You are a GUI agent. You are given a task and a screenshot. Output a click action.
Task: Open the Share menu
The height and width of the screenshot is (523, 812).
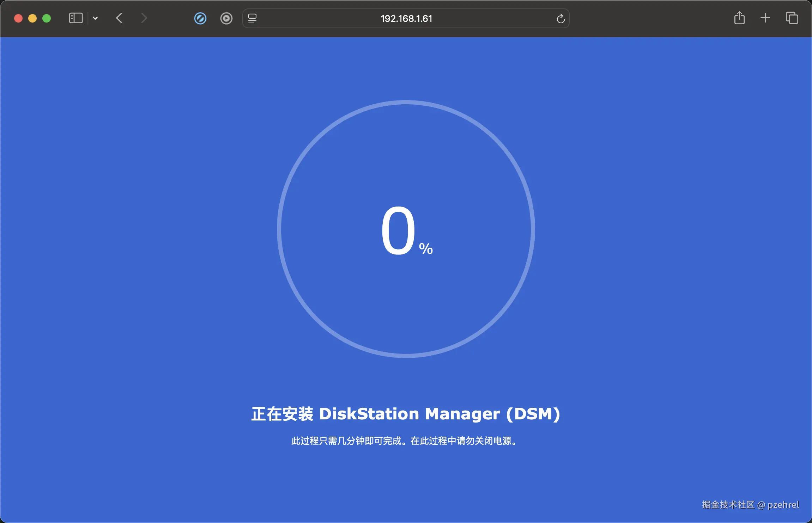pyautogui.click(x=739, y=18)
